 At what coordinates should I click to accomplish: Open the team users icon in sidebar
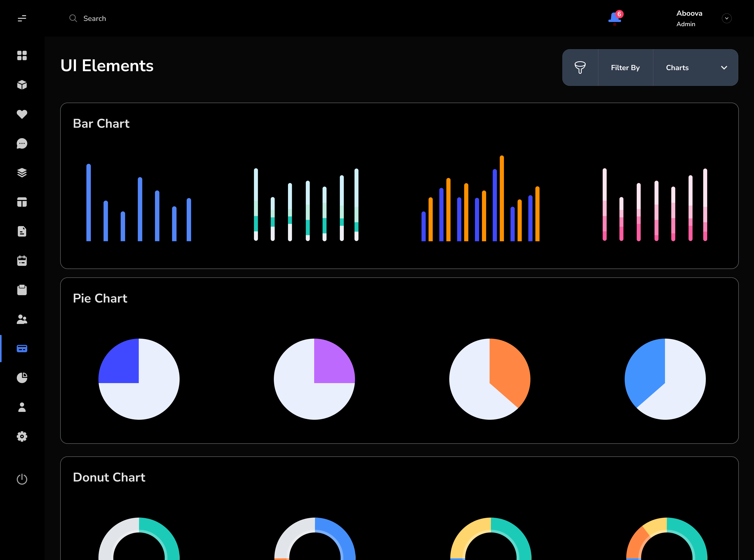pyautogui.click(x=22, y=319)
